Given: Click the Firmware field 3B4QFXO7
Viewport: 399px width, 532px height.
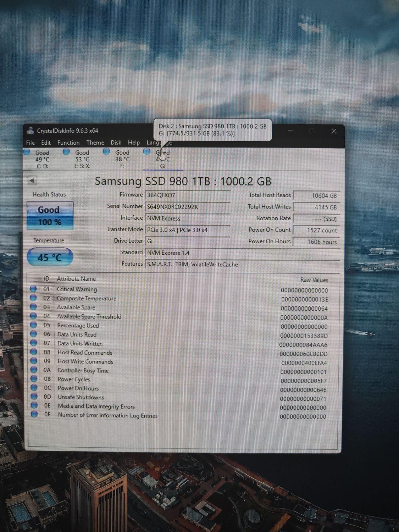Looking at the screenshot, I should coord(188,195).
